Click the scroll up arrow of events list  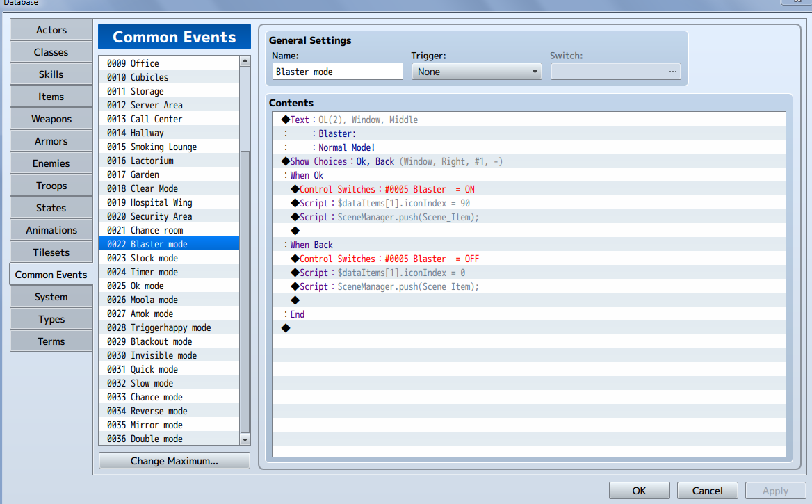[245, 61]
